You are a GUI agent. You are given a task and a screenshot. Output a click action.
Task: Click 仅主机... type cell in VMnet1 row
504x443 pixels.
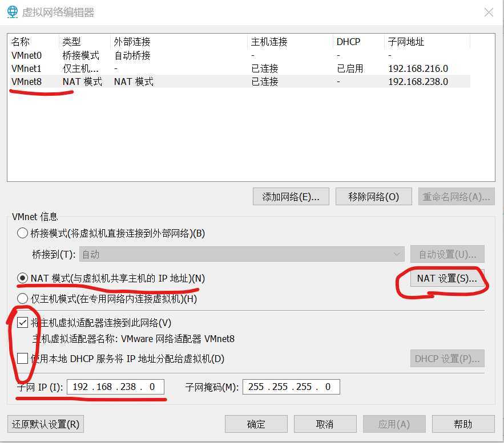pyautogui.click(x=80, y=68)
